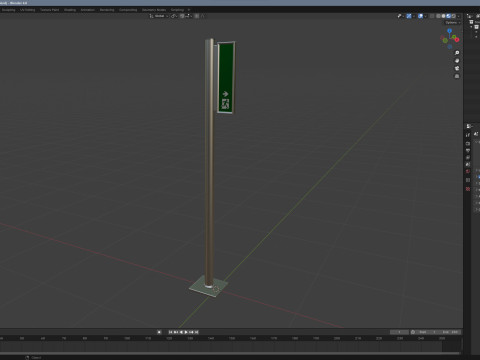Open the Compositing workspace tab
This screenshot has height=360, width=480.
point(128,10)
